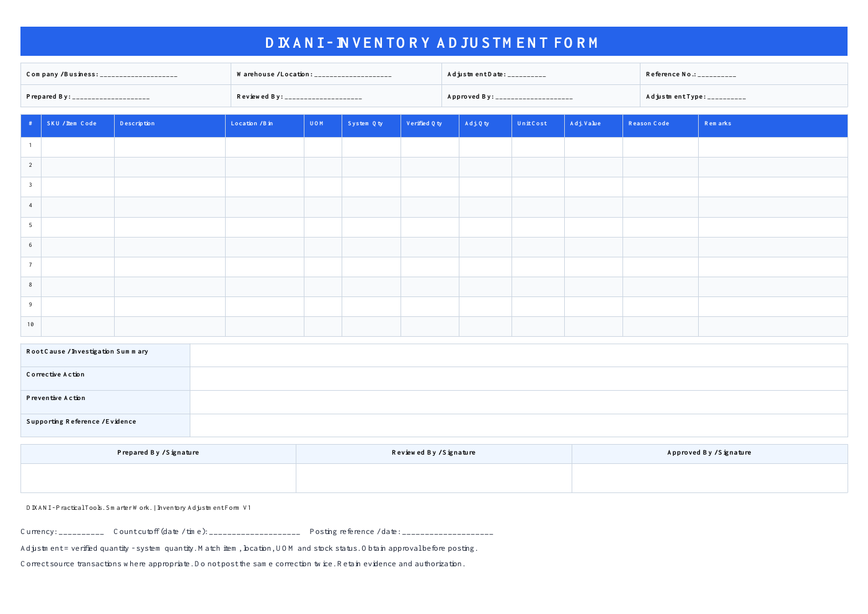Click the Supporting Reference / Evidence entry area
The width and height of the screenshot is (868, 614).
[x=519, y=425]
